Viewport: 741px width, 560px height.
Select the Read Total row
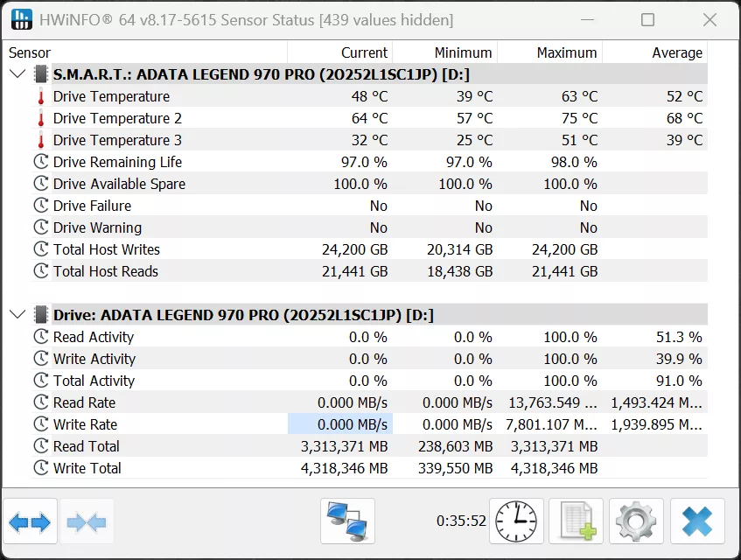point(369,446)
